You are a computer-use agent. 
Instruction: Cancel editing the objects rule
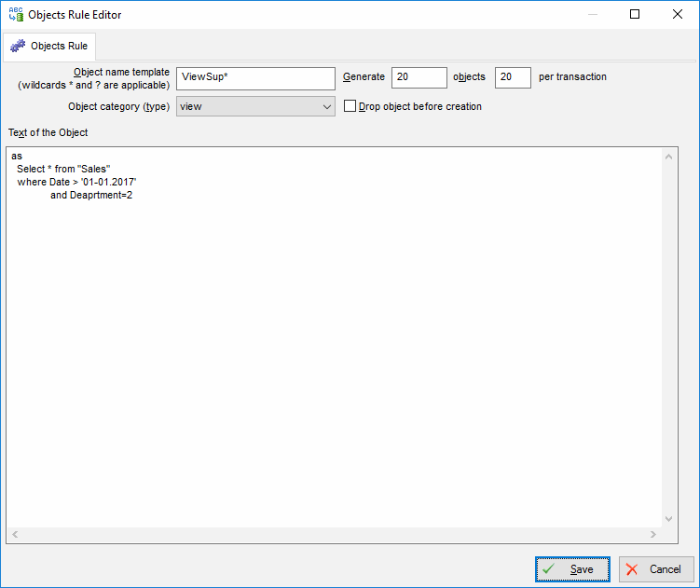pos(656,569)
